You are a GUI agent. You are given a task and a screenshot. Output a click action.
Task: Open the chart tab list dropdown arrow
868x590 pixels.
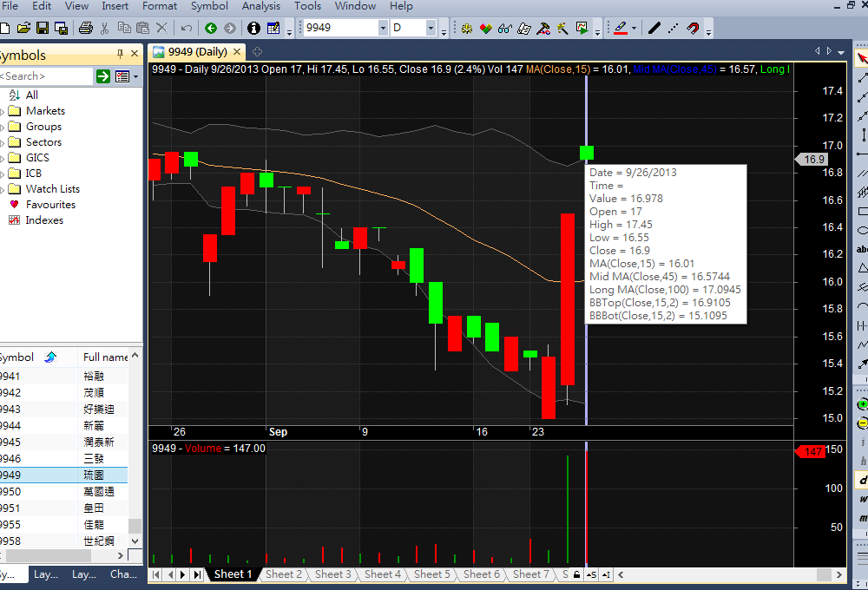point(841,52)
